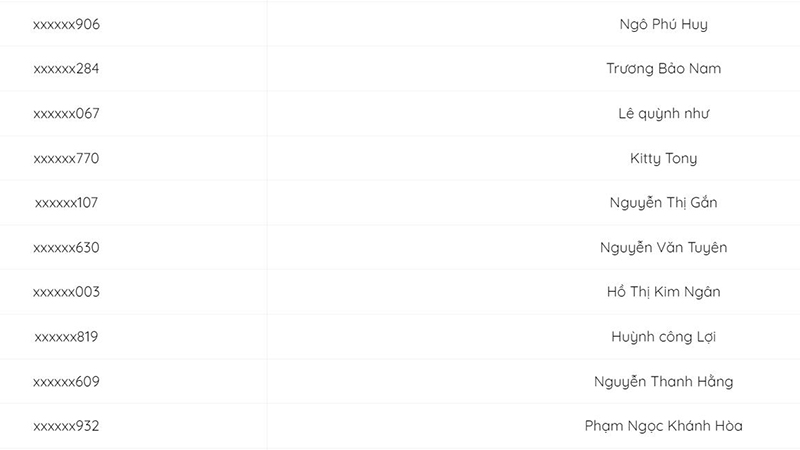Select the name Kitty Tony
The height and width of the screenshot is (450, 800).
[x=663, y=158]
